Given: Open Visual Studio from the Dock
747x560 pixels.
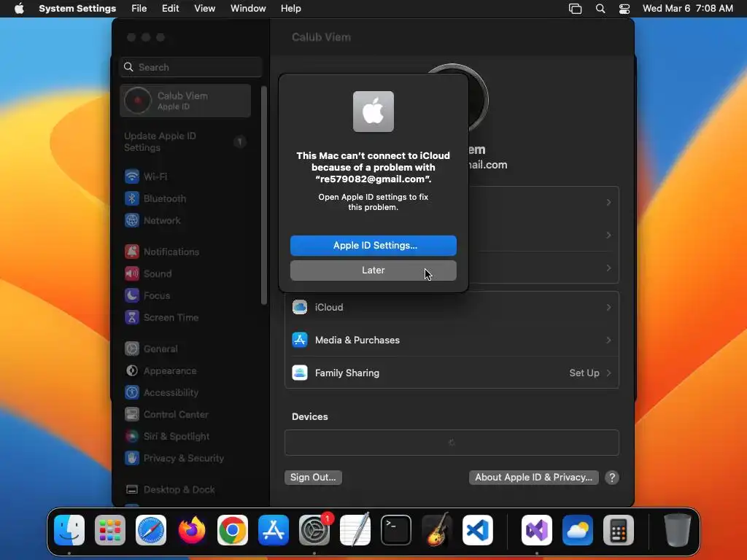Looking at the screenshot, I should point(537,530).
